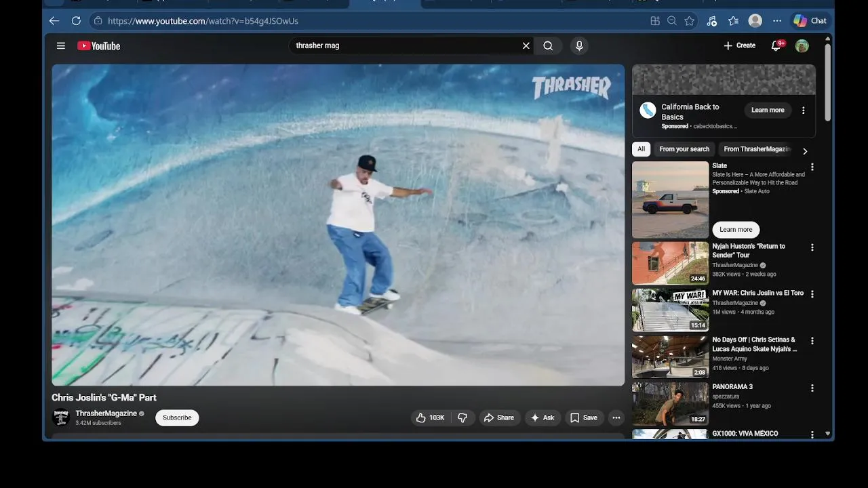Open the media control music icon

tap(711, 21)
